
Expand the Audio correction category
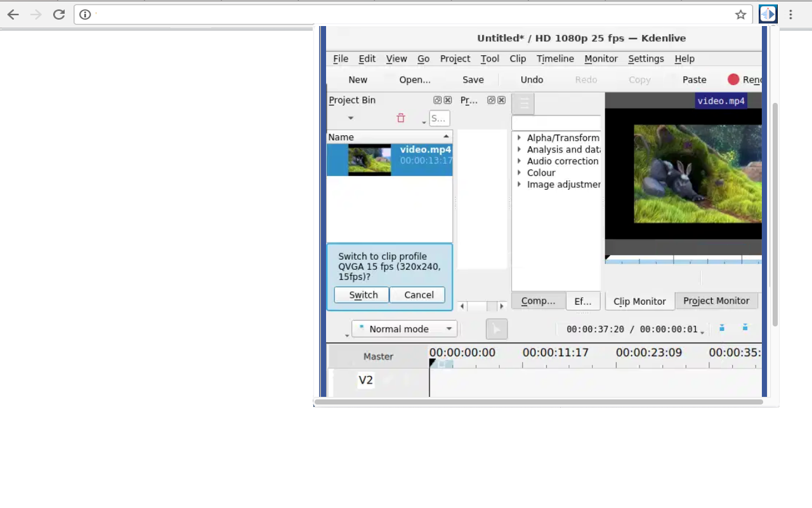tap(519, 161)
